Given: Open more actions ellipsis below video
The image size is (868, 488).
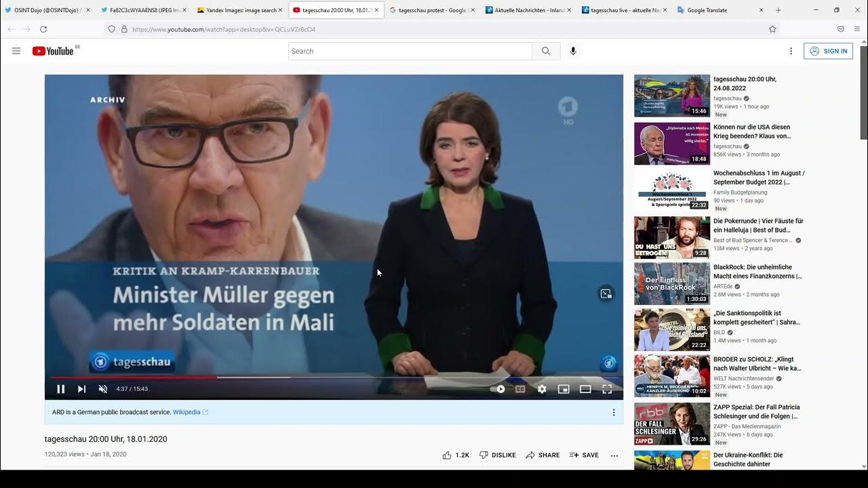Looking at the screenshot, I should (x=614, y=455).
